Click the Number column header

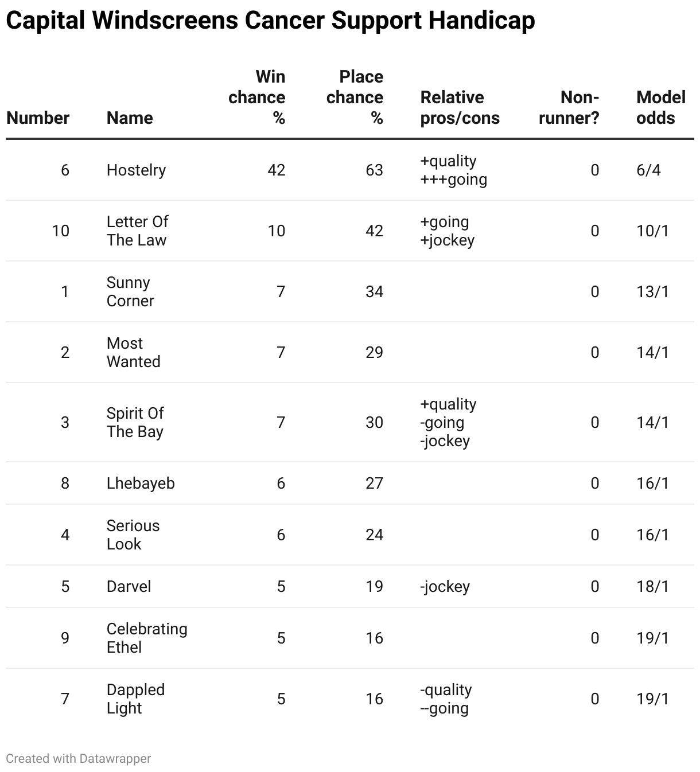(x=38, y=118)
